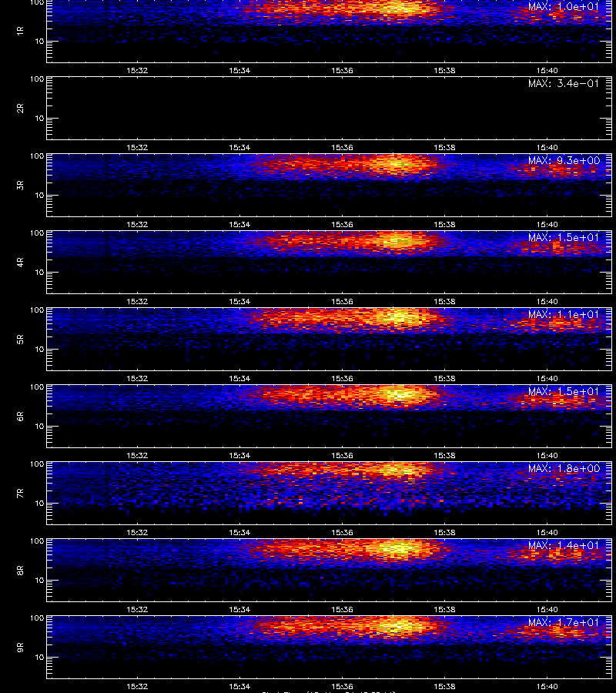Click the "15:34" tick label beneath panel 2R
The width and height of the screenshot is (616, 693).
(x=239, y=147)
